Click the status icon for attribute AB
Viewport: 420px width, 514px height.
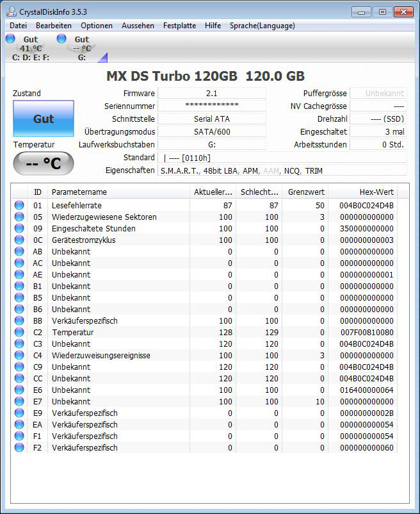coord(19,251)
